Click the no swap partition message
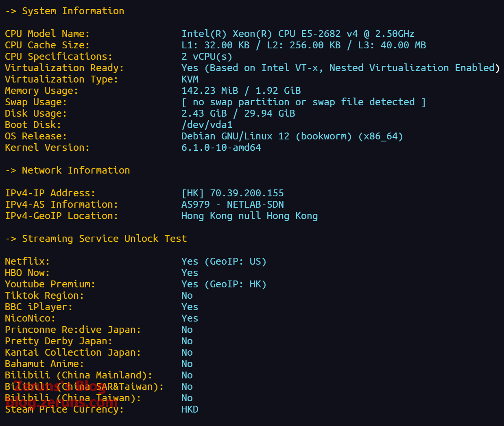This screenshot has width=504, height=426. point(303,102)
